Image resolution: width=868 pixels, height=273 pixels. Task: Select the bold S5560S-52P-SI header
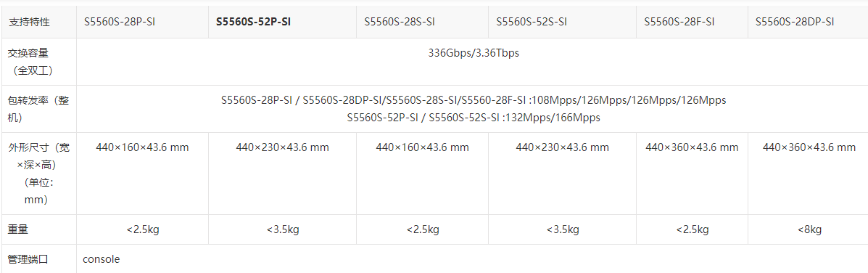254,23
